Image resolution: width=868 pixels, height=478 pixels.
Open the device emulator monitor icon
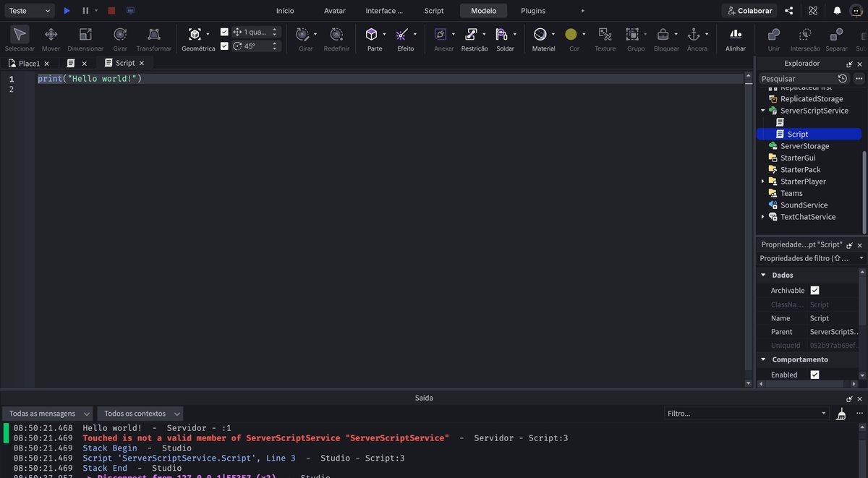(130, 11)
